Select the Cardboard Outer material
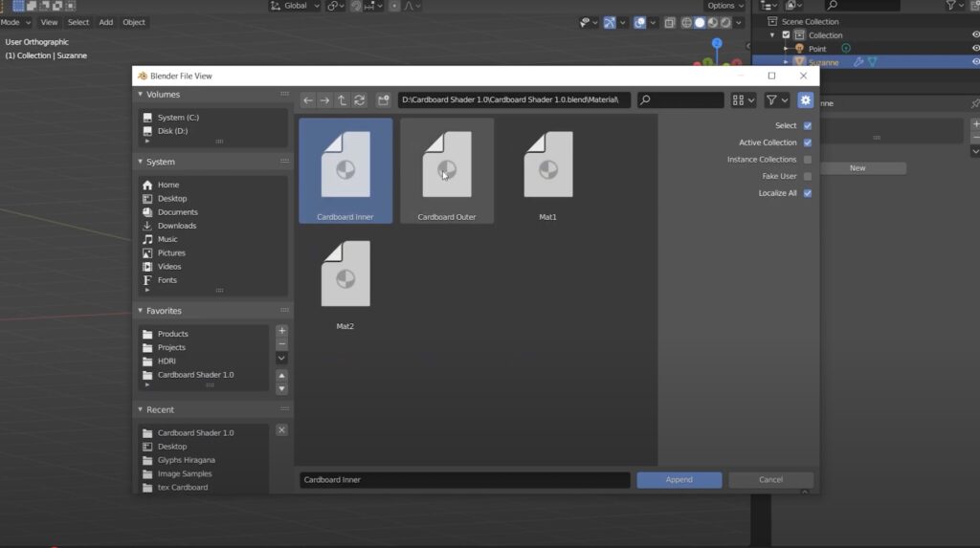Viewport: 980px width, 548px height. point(447,170)
